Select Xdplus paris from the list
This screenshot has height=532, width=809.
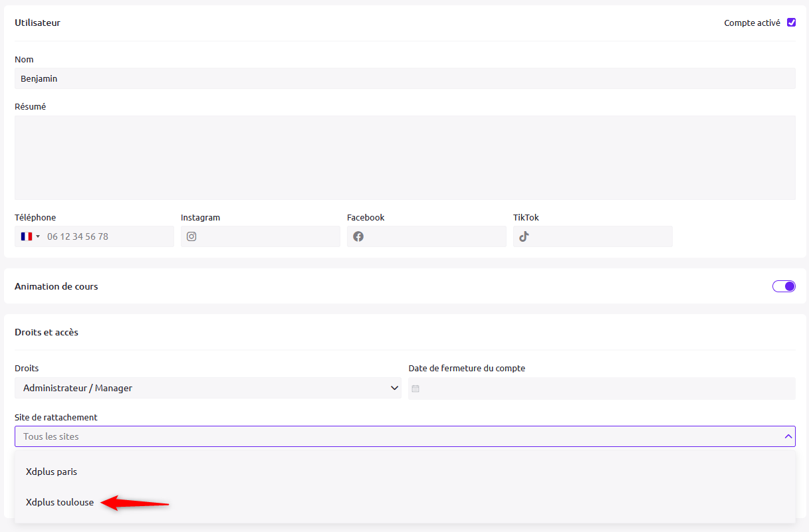click(52, 472)
